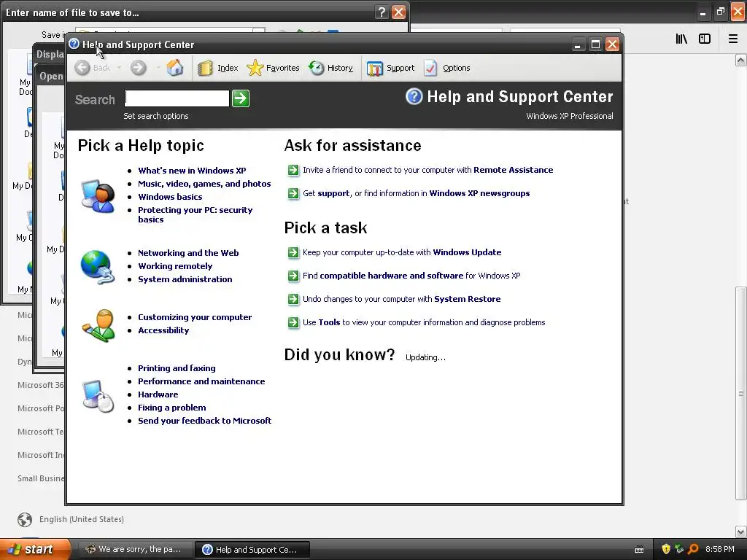Click the browser scrollbar down arrow
Viewport: 747px width, 560px height.
(741, 532)
